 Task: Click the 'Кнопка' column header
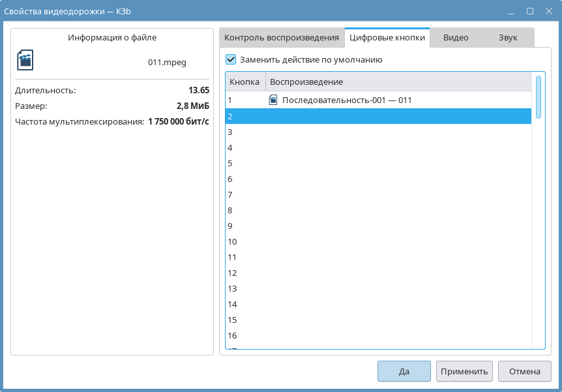point(244,82)
